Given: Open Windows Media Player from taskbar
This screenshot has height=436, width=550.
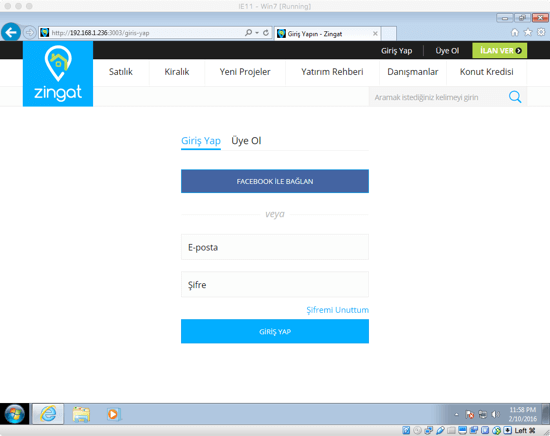Looking at the screenshot, I should [x=113, y=414].
